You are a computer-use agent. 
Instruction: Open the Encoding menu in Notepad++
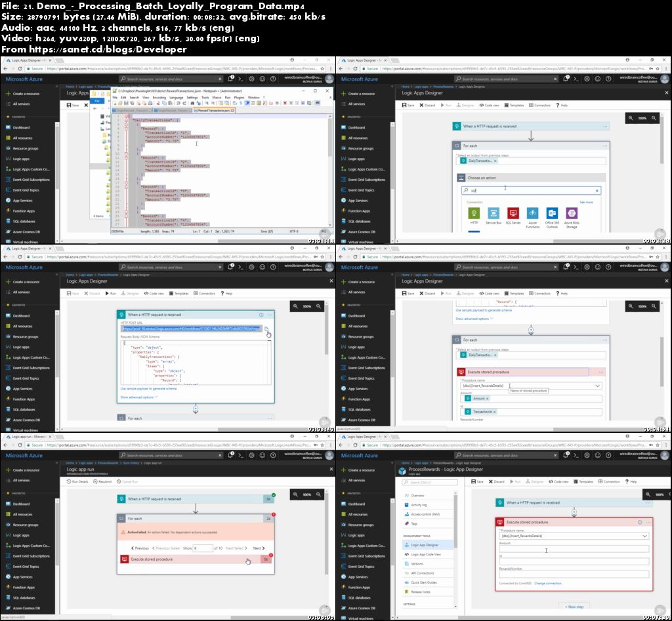pyautogui.click(x=159, y=98)
